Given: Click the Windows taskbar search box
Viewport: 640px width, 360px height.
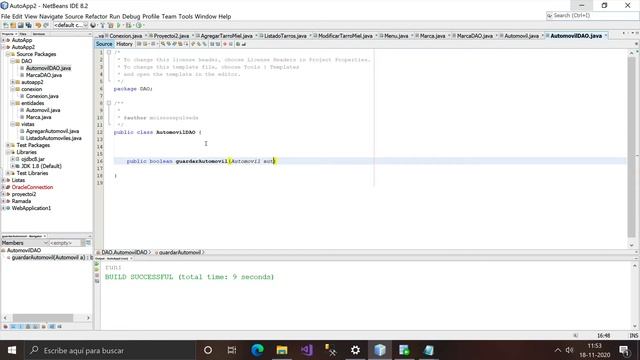Looking at the screenshot, I should point(111,350).
